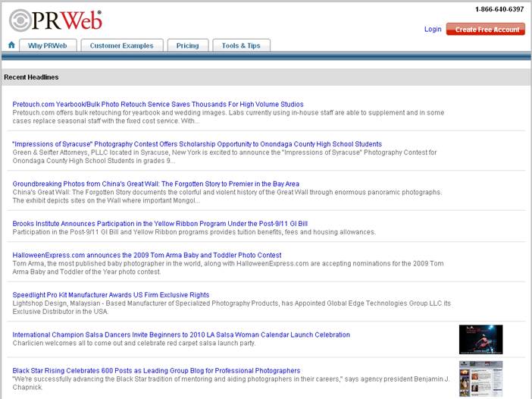The height and width of the screenshot is (399, 532).
Task: Open the Why PRWeb tab
Action: pyautogui.click(x=48, y=46)
